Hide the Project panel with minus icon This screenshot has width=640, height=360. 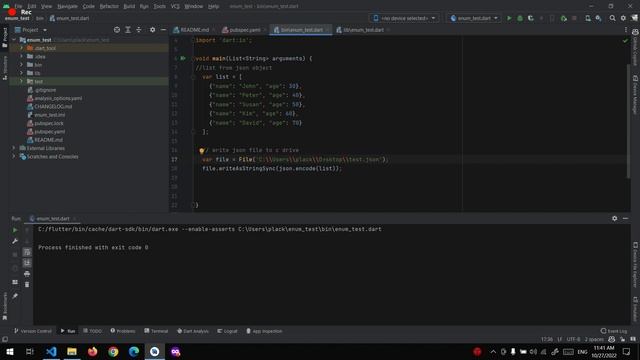[x=163, y=30]
